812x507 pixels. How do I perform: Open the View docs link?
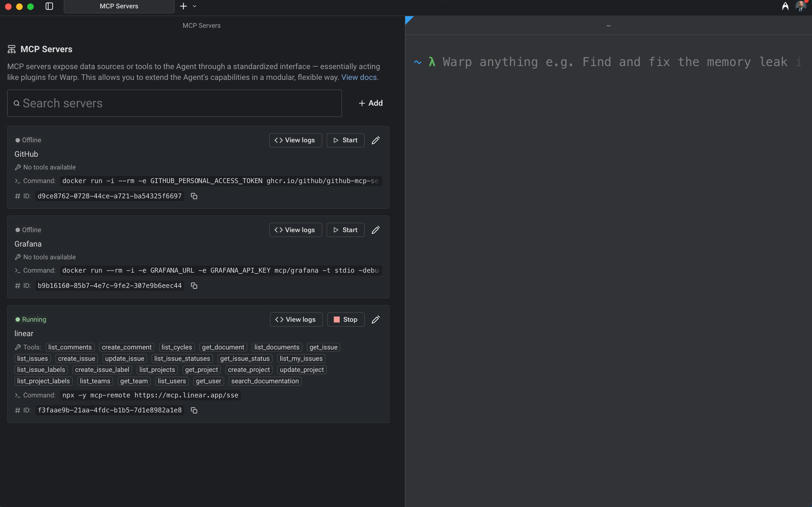359,77
